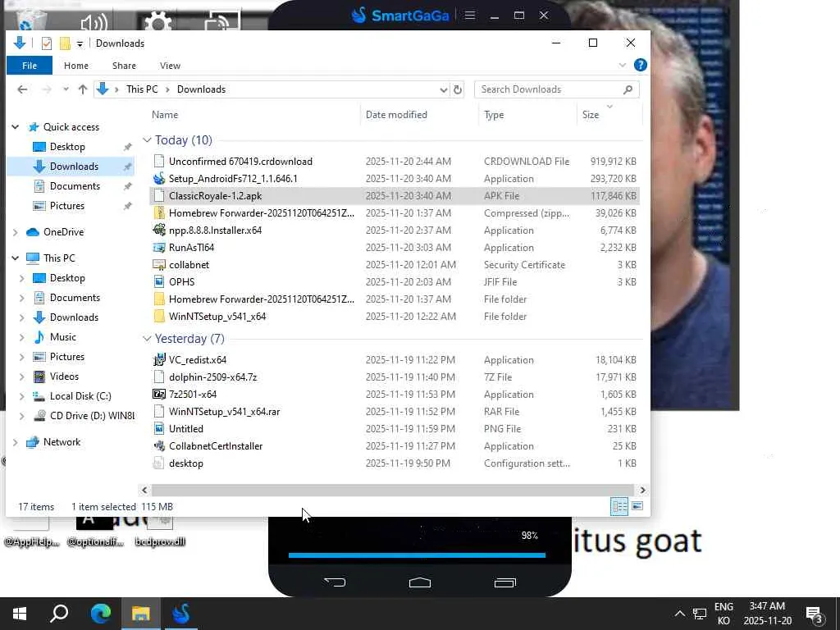Select the npp.8.8.8.Installer.x64 file icon

click(x=159, y=230)
